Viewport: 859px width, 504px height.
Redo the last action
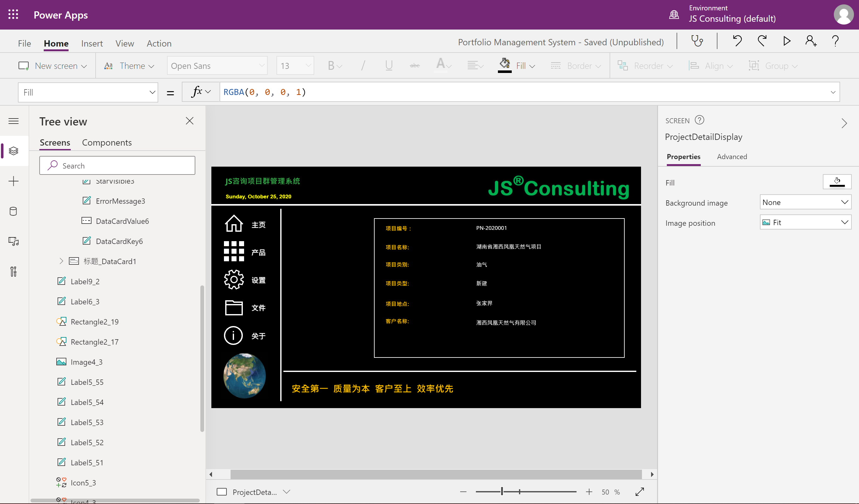click(762, 41)
